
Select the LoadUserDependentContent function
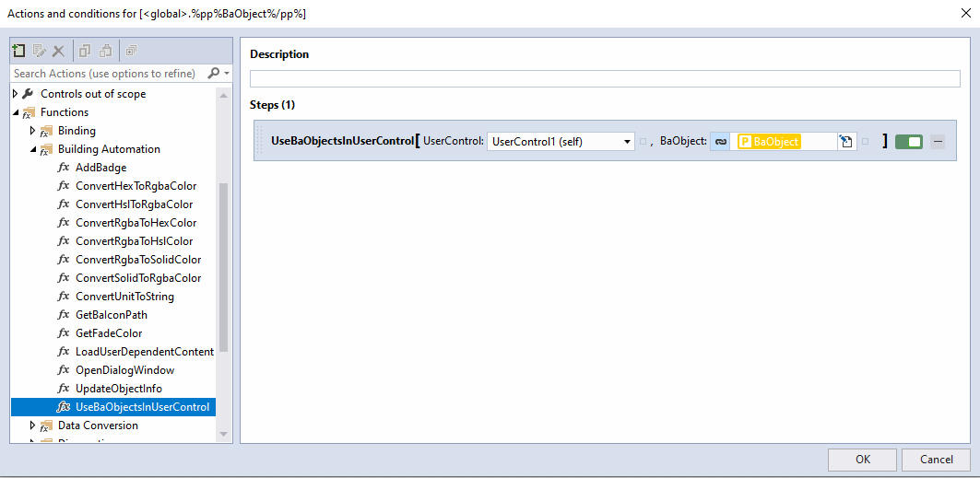[145, 351]
